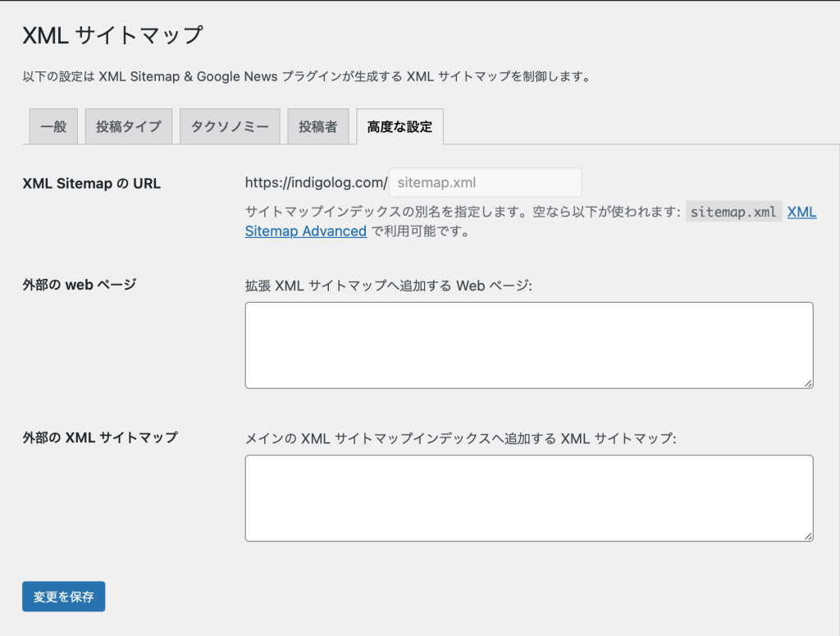The width and height of the screenshot is (840, 636).
Task: Go to the 投稿者 tab
Action: click(318, 126)
